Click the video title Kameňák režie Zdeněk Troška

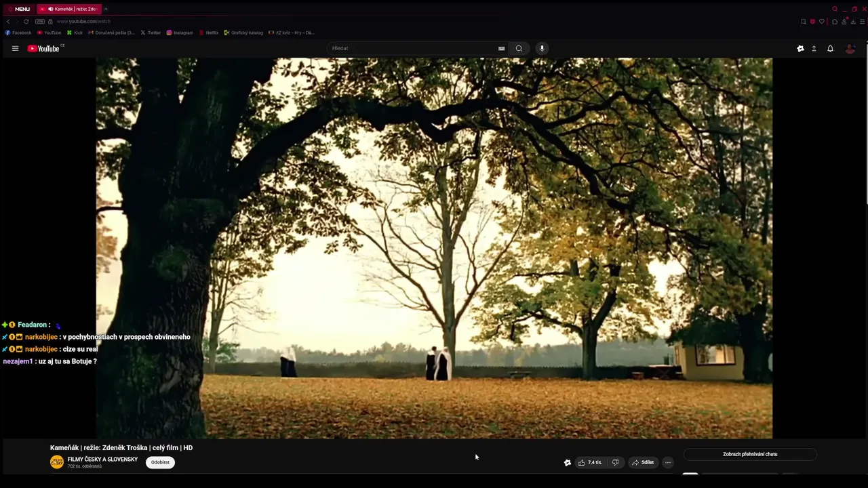click(121, 447)
